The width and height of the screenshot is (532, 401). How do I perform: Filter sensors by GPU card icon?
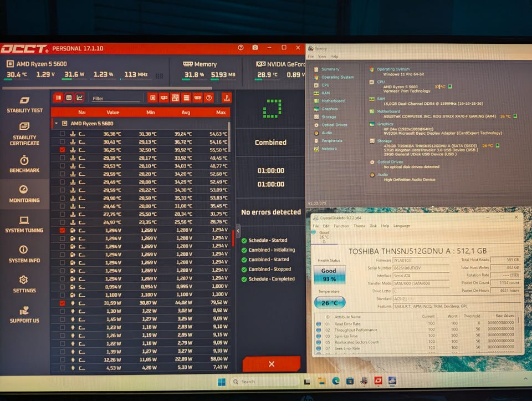164,98
